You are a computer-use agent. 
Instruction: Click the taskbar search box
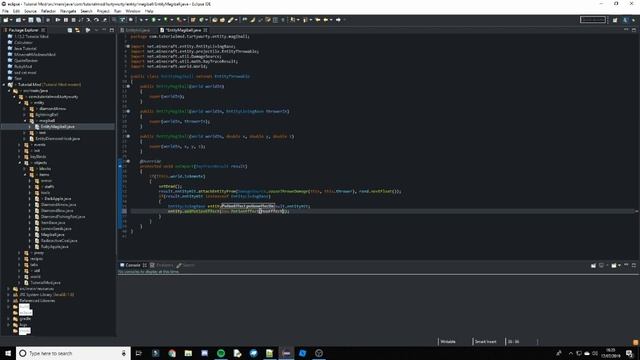pyautogui.click(x=73, y=353)
